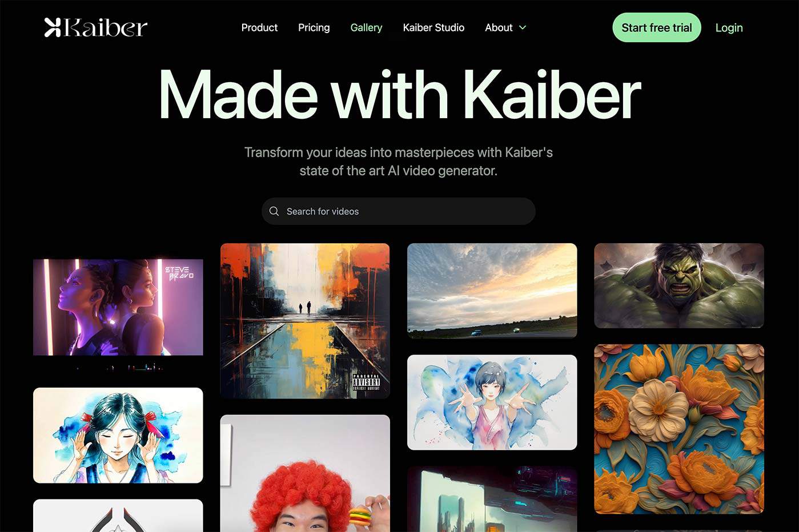
Task: Focus the Search for videos field
Action: [399, 211]
